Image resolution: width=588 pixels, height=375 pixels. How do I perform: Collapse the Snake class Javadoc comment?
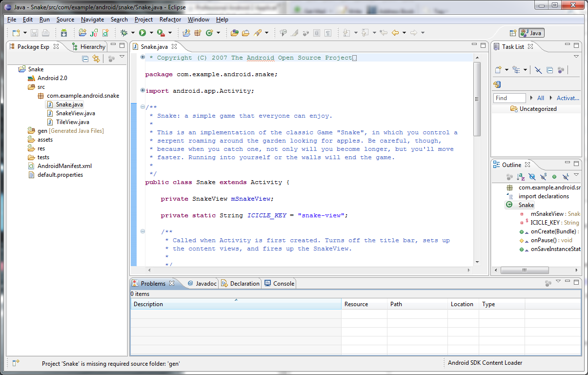(142, 107)
